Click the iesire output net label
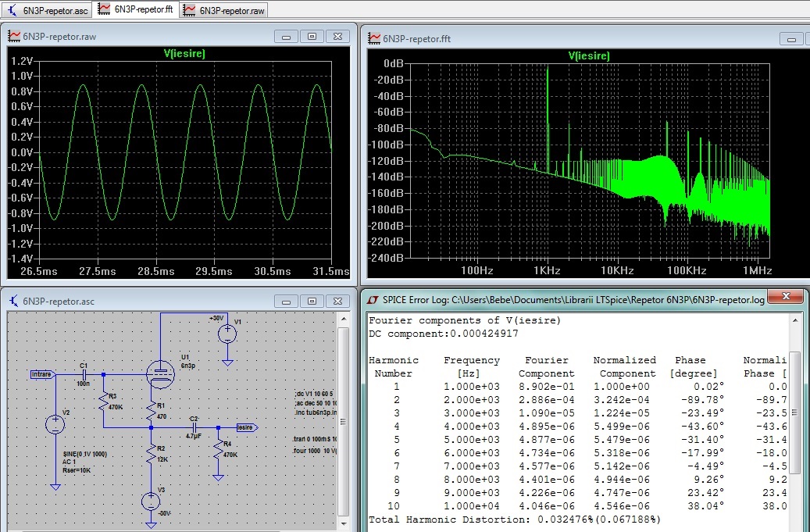This screenshot has width=810, height=532. pos(247,427)
